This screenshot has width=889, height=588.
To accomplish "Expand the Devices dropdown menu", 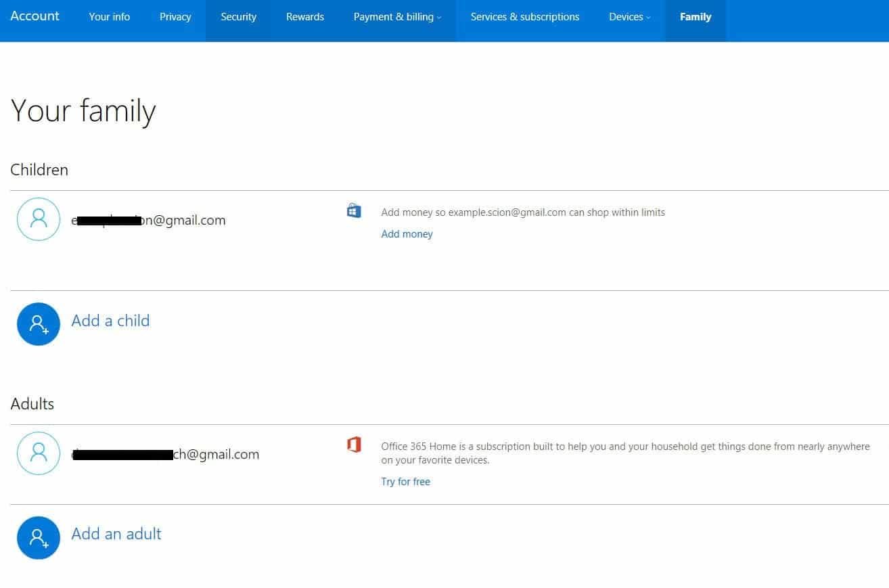I will [x=629, y=17].
